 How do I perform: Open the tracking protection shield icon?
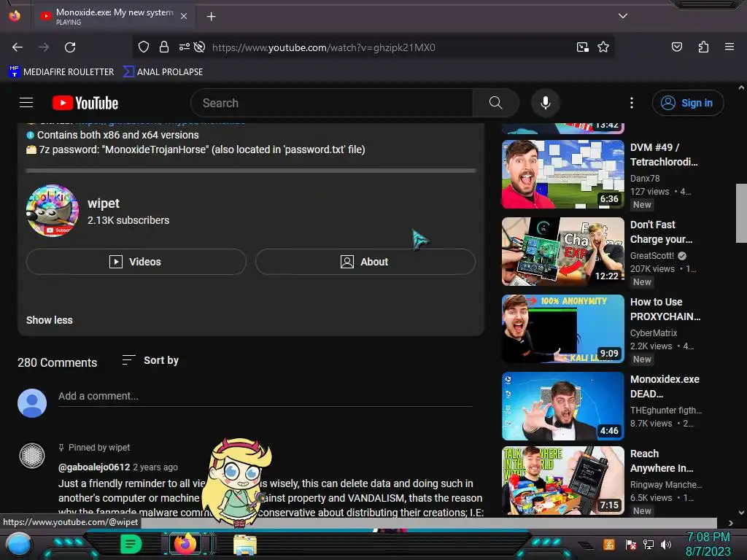click(x=144, y=47)
